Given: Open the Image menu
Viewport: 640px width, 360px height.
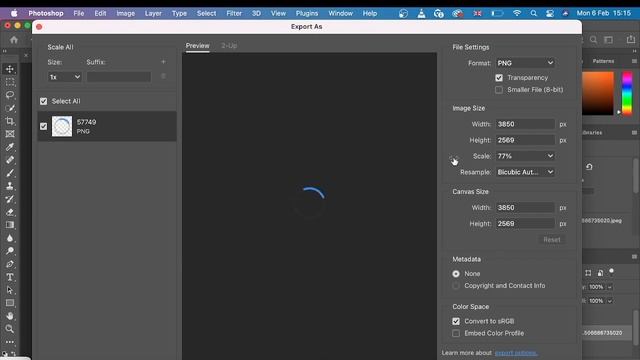Looking at the screenshot, I should point(125,13).
